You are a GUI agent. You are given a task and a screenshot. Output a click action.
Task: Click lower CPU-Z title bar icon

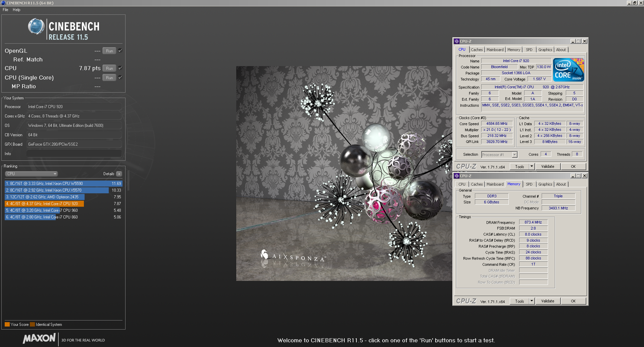[x=456, y=176]
